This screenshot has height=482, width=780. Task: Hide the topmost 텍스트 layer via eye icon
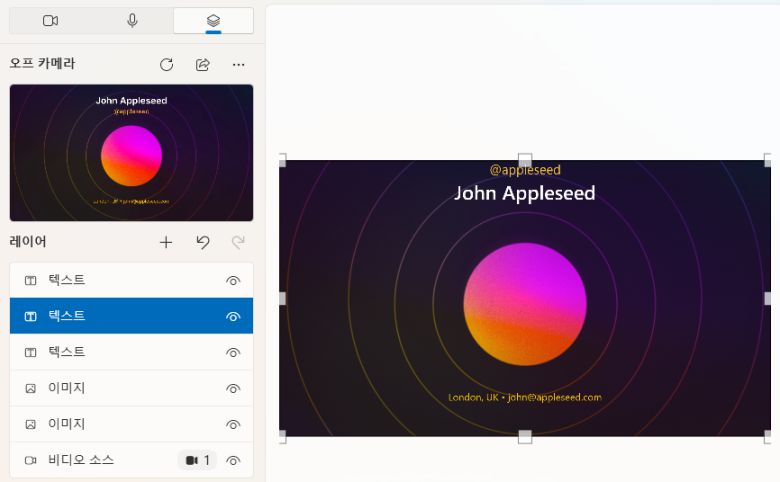[x=233, y=281]
